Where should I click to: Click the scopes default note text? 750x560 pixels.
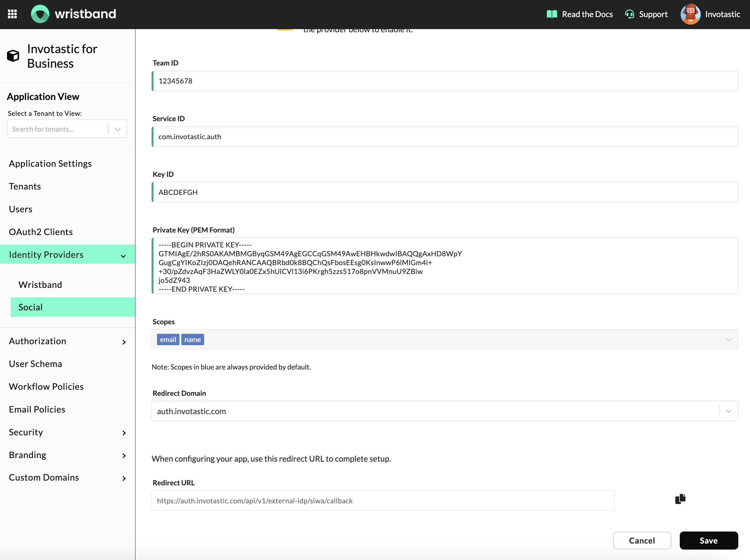point(231,367)
